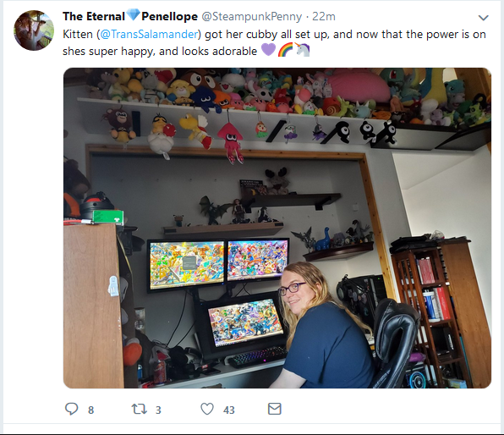This screenshot has height=435, width=504.
Task: Click text 'shes super happy, and looks adorable'
Action: 160,51
